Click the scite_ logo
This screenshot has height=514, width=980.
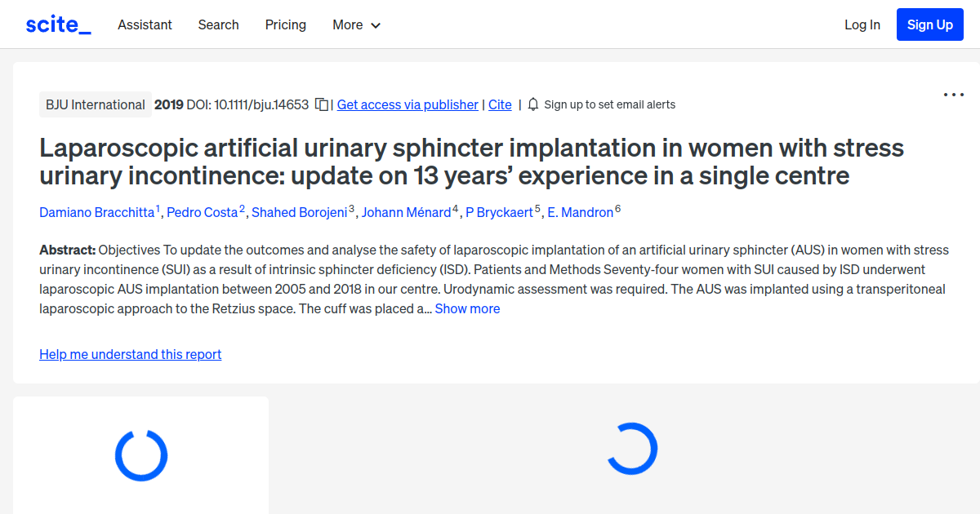pyautogui.click(x=58, y=24)
